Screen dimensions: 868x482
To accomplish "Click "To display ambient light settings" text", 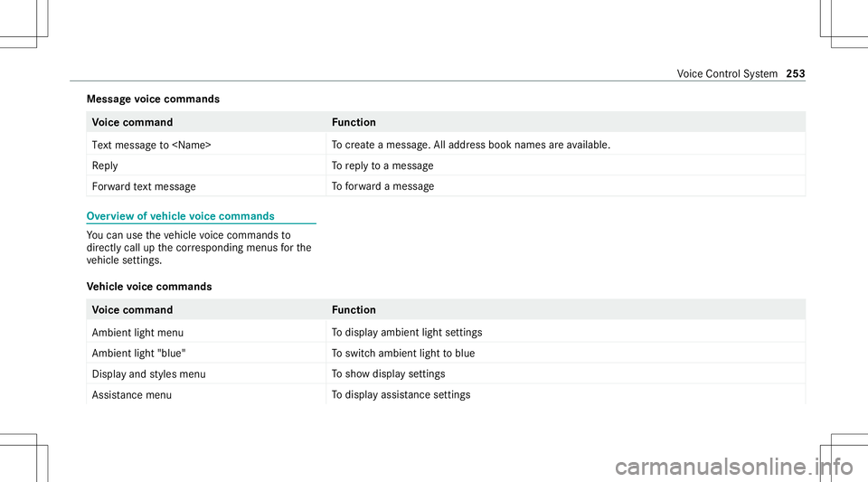I will point(406,333).
